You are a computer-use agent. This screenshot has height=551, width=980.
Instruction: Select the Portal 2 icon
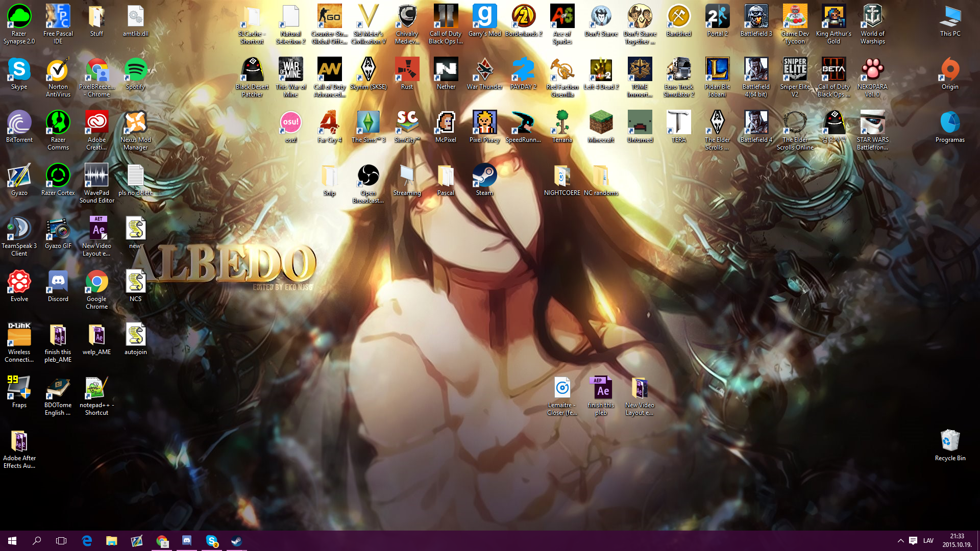[717, 20]
